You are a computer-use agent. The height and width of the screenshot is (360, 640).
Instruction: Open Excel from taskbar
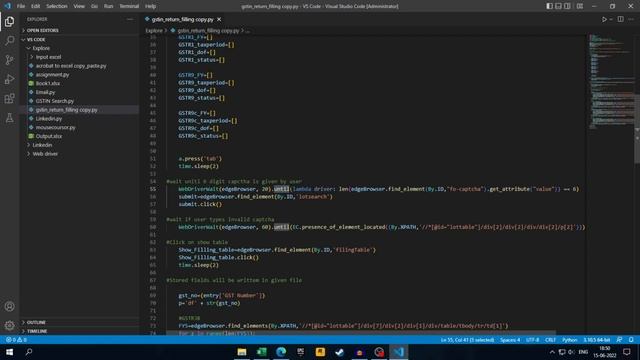pyautogui.click(x=261, y=352)
